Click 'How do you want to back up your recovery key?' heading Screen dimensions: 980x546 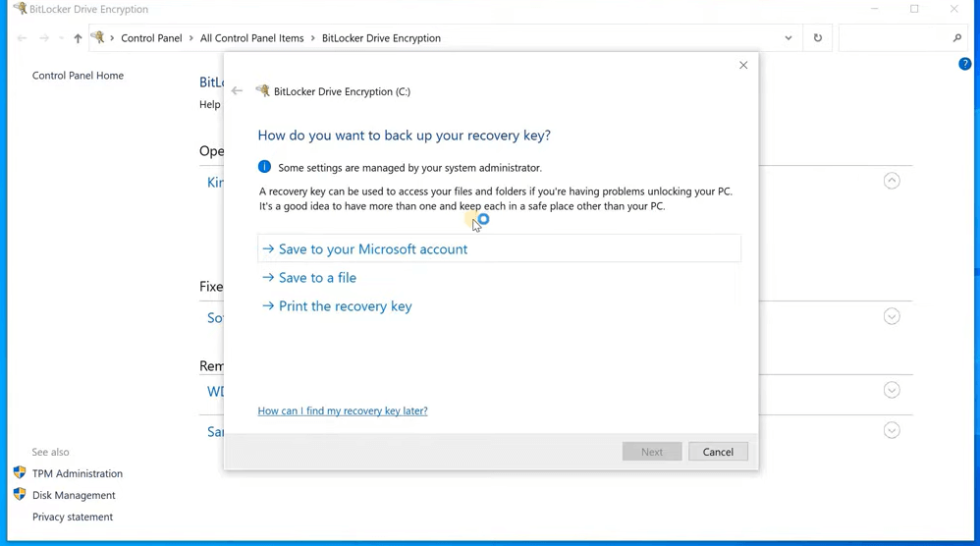point(404,136)
